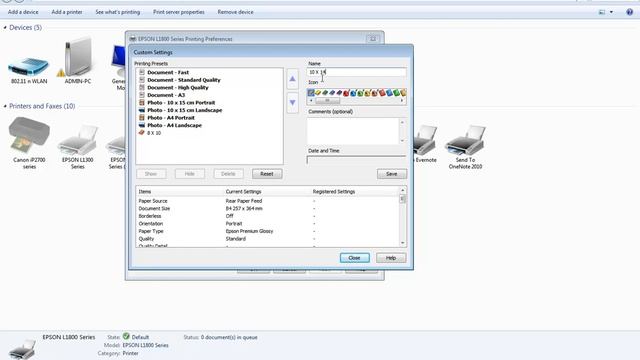This screenshot has height=360, width=640.
Task: Click Add a printer in toolbar
Action: coord(67,12)
